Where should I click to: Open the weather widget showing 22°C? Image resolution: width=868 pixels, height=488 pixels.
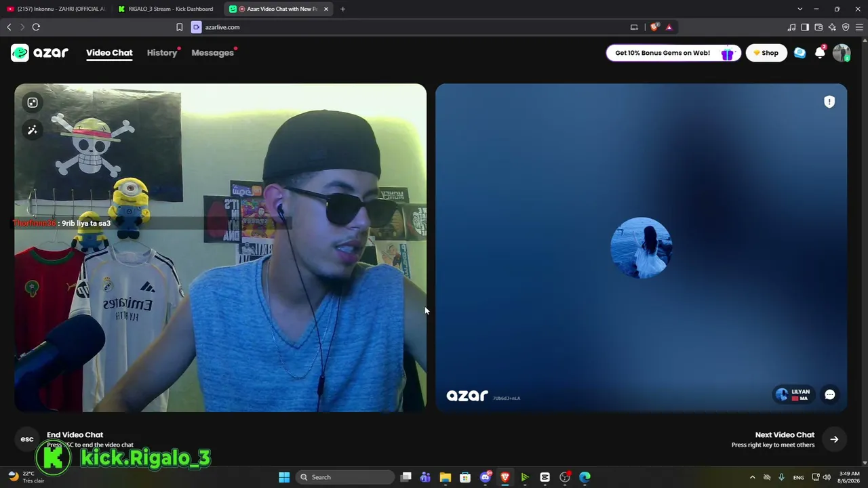27,477
